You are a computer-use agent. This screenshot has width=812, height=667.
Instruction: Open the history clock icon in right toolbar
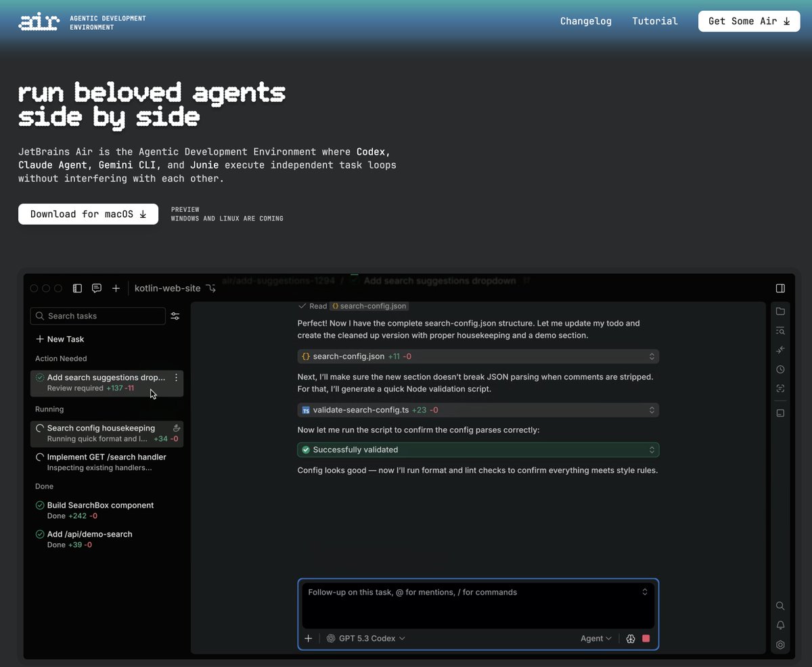(x=780, y=369)
